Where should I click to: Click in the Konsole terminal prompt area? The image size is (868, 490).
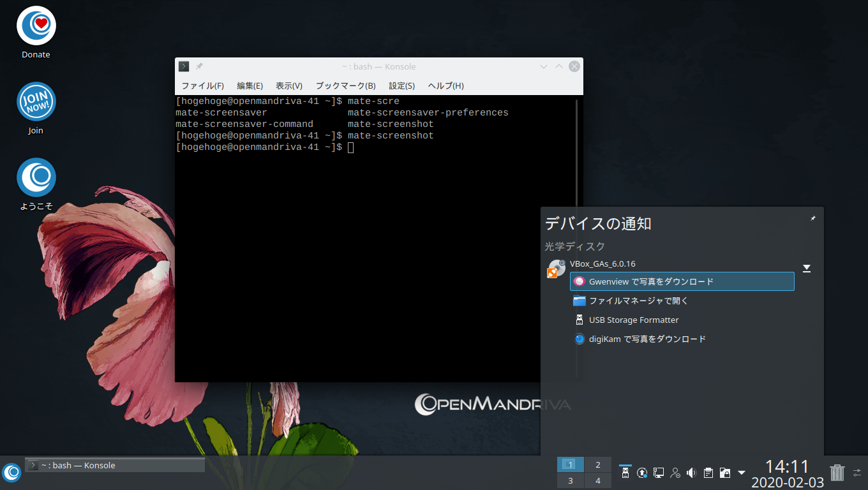coord(350,147)
